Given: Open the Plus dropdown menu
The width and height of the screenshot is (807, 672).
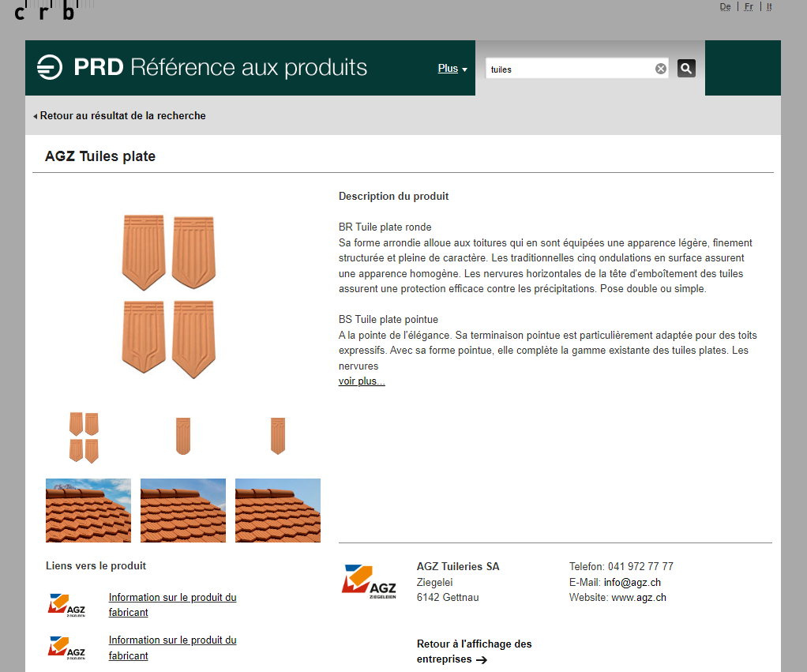Looking at the screenshot, I should (x=452, y=69).
